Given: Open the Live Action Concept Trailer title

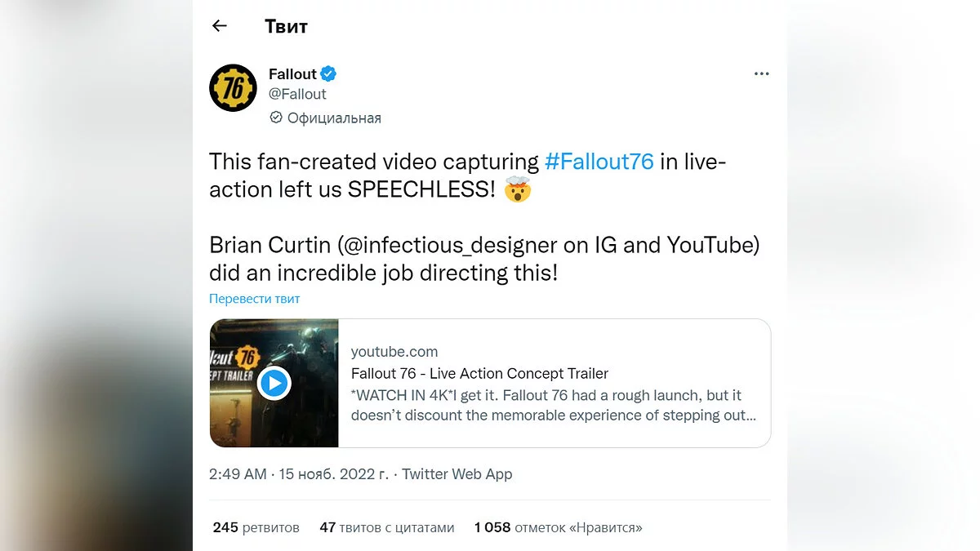Looking at the screenshot, I should coord(479,374).
